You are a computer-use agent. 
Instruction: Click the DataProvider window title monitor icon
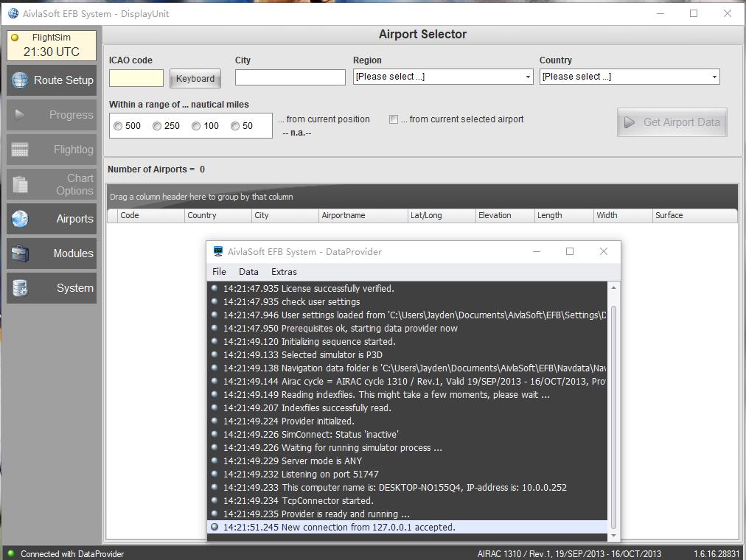[218, 251]
